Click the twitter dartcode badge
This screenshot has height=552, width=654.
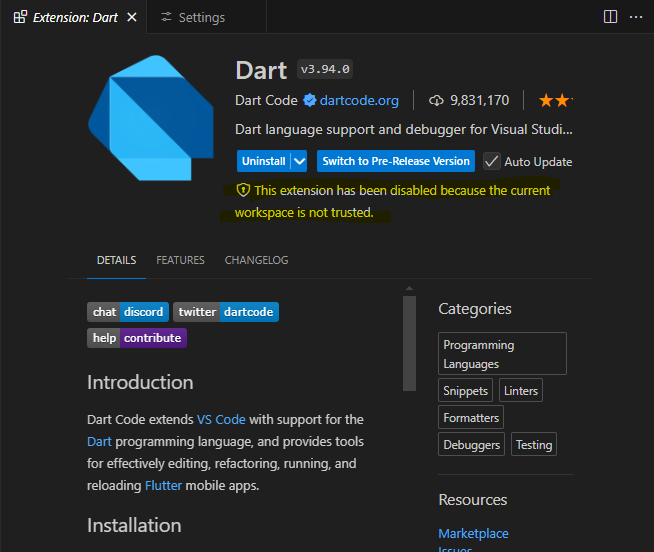(226, 312)
